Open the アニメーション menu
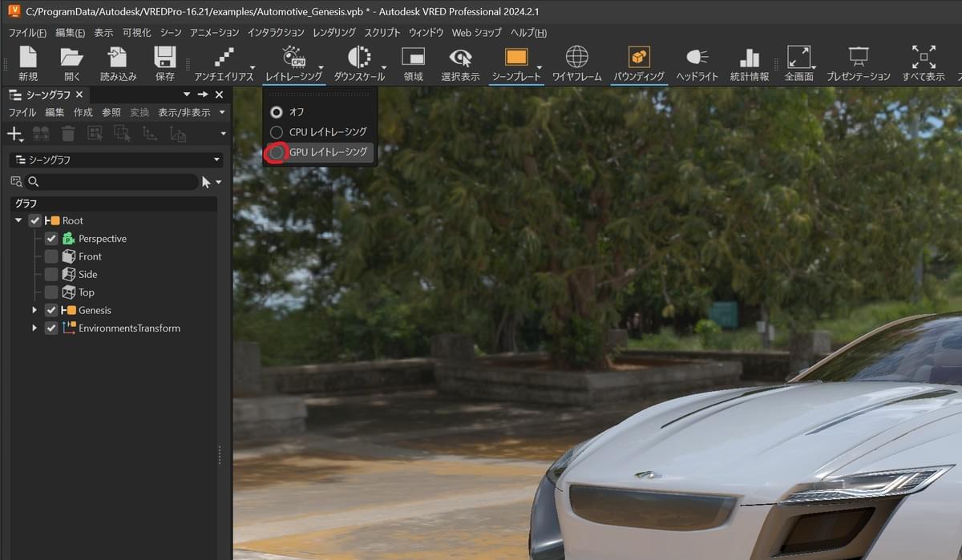Viewport: 962px width, 560px height. pyautogui.click(x=214, y=33)
